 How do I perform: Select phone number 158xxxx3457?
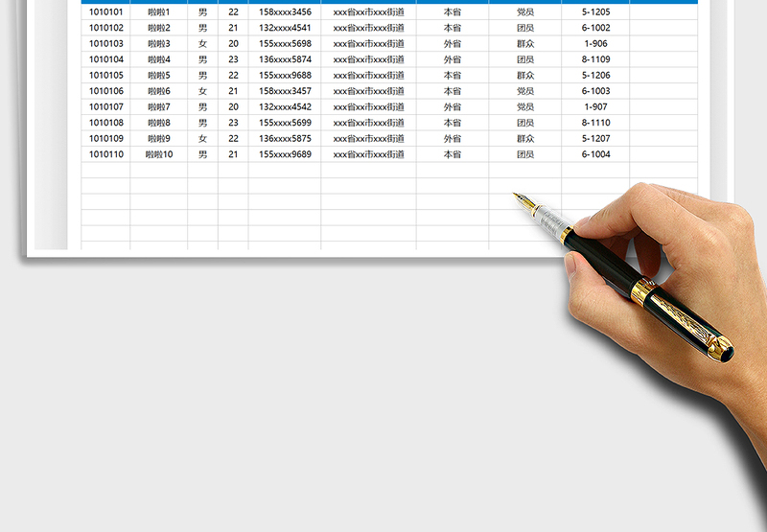[x=285, y=91]
